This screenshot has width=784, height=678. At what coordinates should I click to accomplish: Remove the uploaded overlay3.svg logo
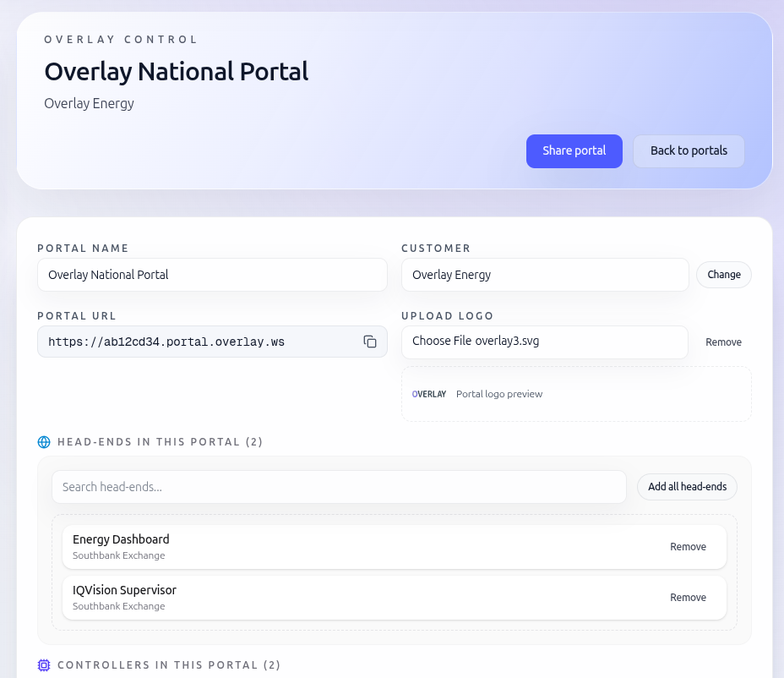pos(723,342)
